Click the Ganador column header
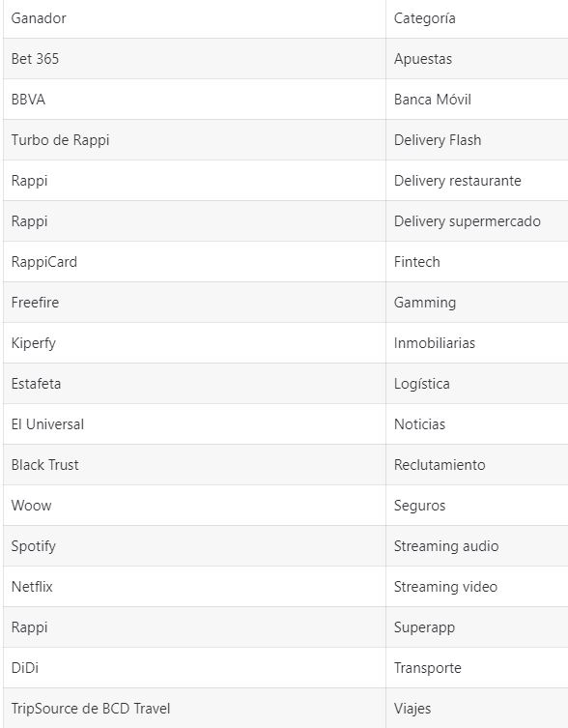 (194, 18)
